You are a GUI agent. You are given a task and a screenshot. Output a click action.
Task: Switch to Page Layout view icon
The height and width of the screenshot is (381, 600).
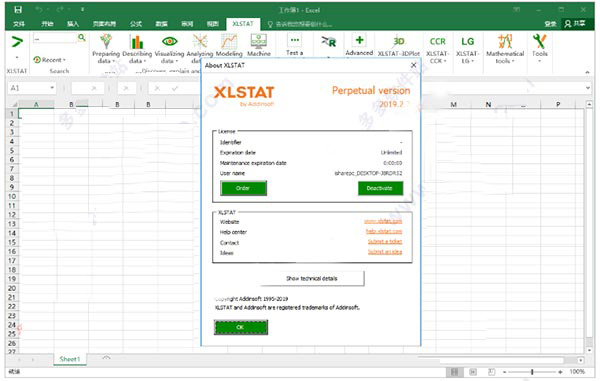(473, 371)
